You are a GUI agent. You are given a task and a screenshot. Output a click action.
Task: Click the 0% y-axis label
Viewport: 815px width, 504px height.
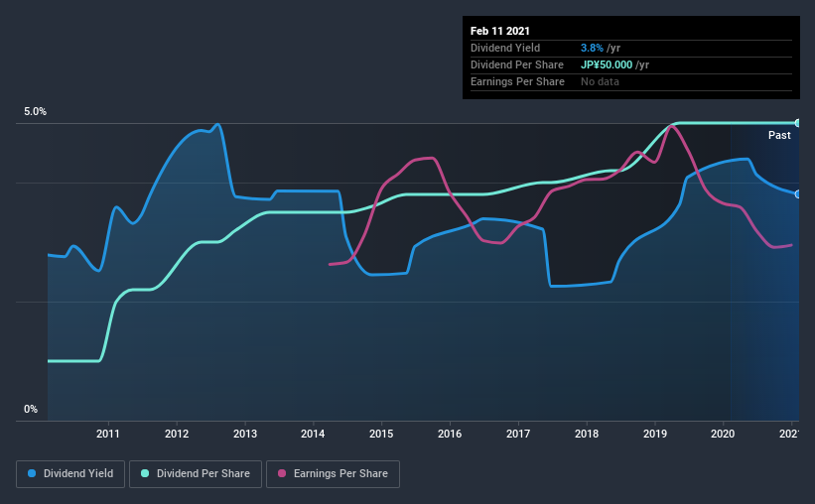point(31,410)
